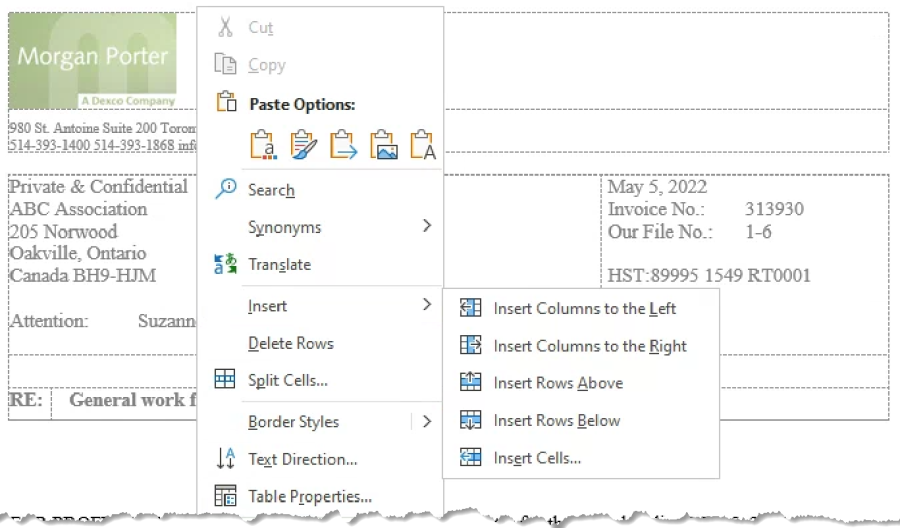Click the Search magnifier icon
The width and height of the screenshot is (900, 528).
(x=226, y=188)
